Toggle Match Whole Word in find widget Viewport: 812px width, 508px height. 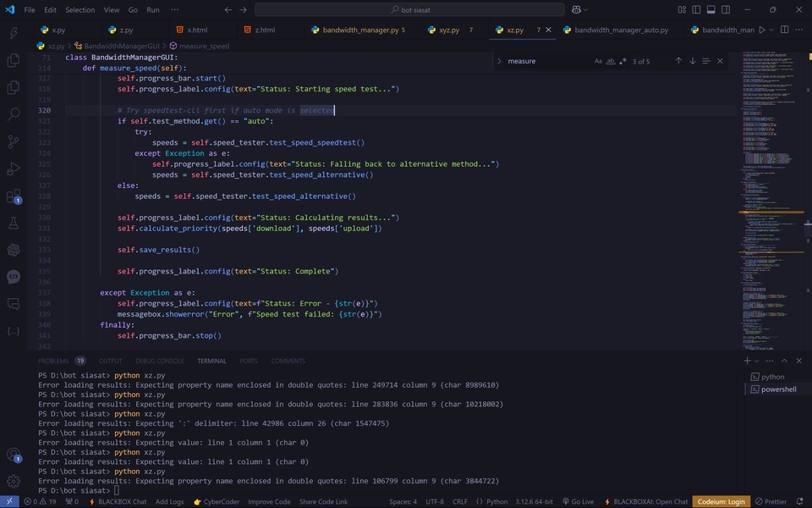coord(611,61)
